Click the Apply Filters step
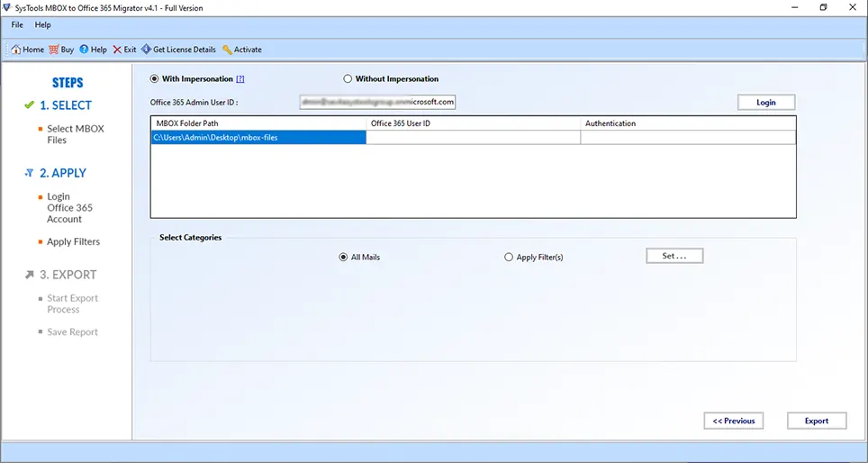868x463 pixels. [x=73, y=241]
